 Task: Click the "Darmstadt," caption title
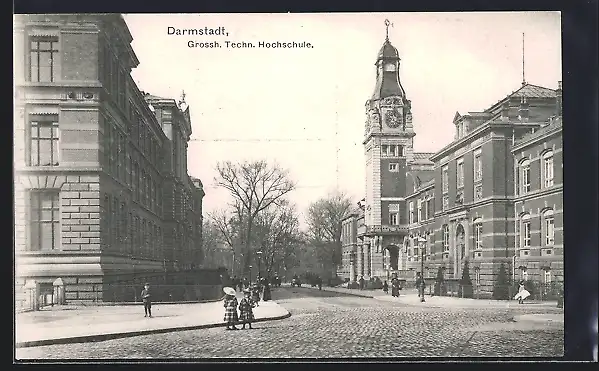pos(198,31)
